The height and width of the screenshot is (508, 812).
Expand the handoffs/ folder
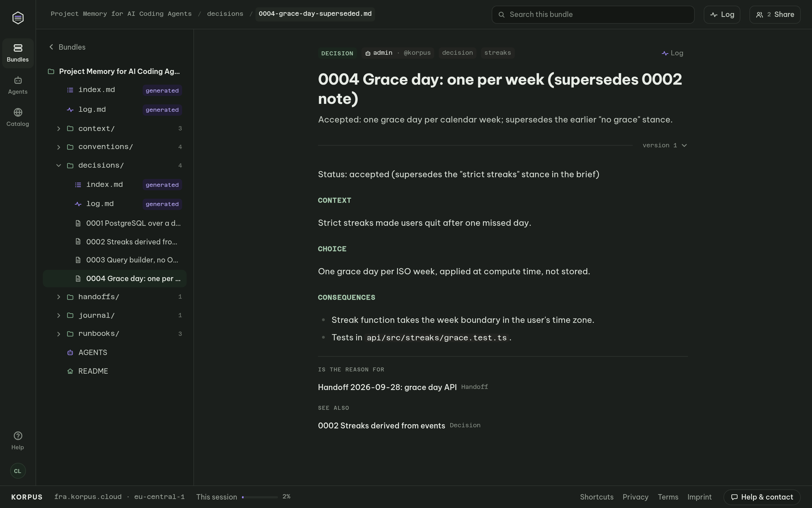(59, 297)
